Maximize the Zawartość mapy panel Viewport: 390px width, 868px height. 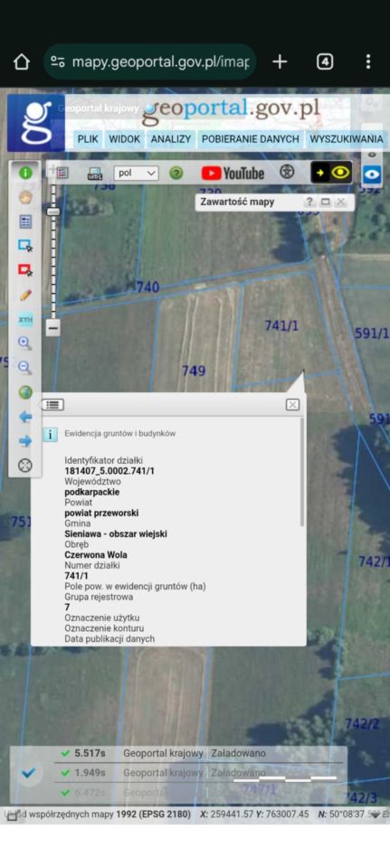325,202
